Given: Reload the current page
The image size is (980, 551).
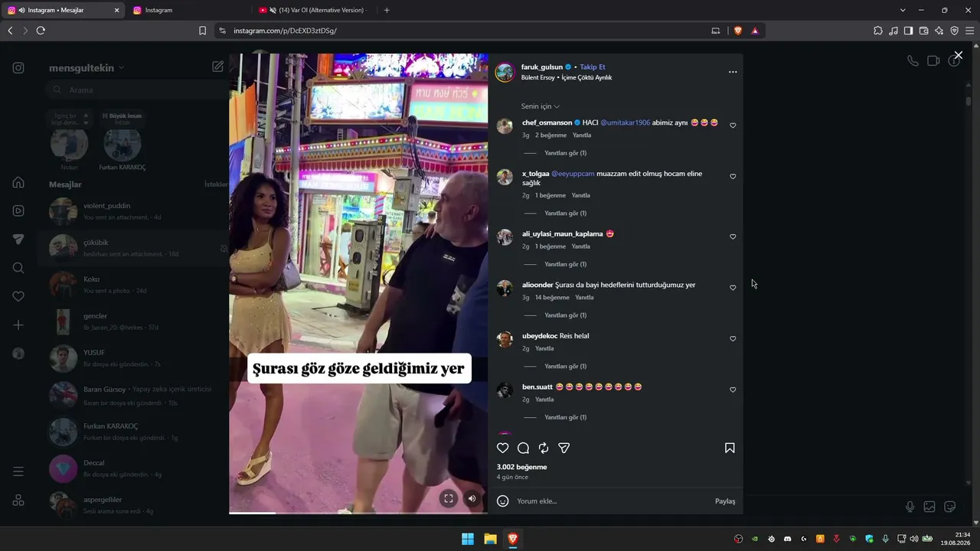Looking at the screenshot, I should pyautogui.click(x=41, y=31).
